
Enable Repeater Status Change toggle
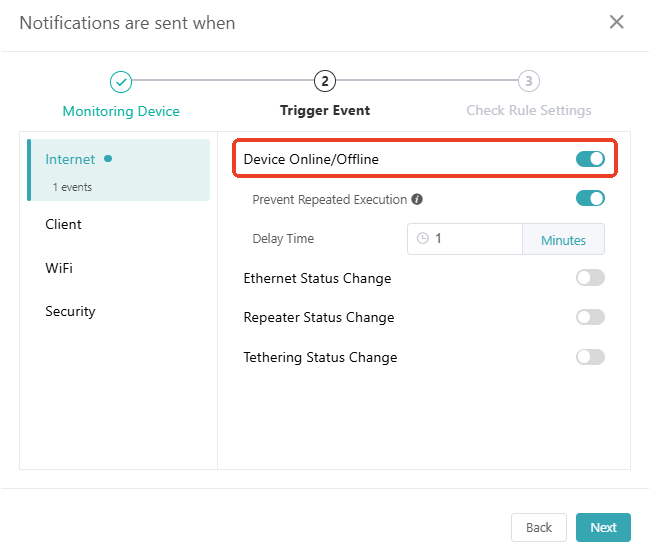click(590, 317)
